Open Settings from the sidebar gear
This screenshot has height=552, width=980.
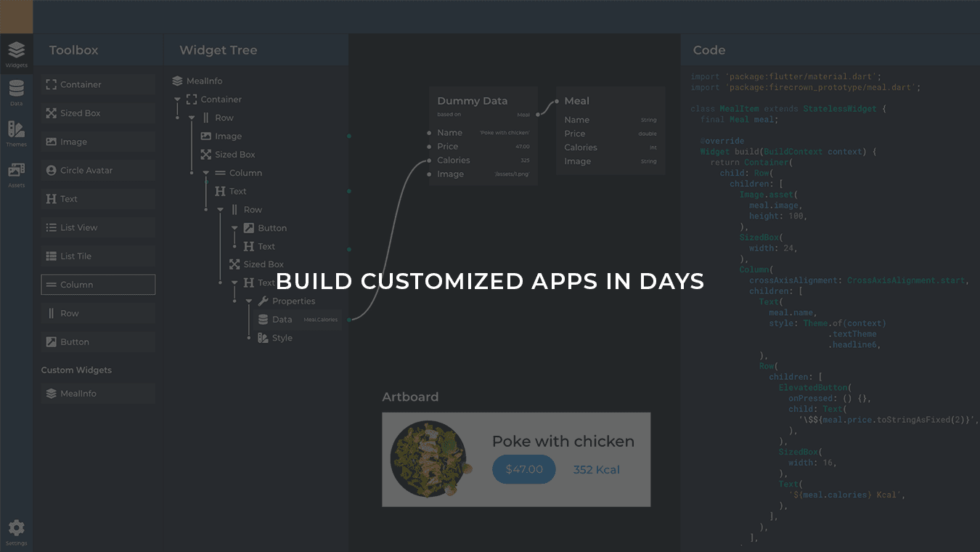click(x=16, y=532)
